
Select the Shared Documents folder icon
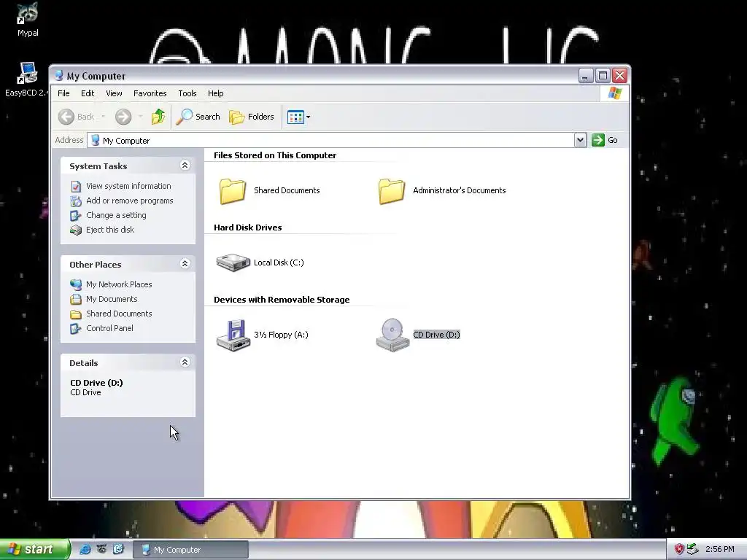(x=233, y=191)
